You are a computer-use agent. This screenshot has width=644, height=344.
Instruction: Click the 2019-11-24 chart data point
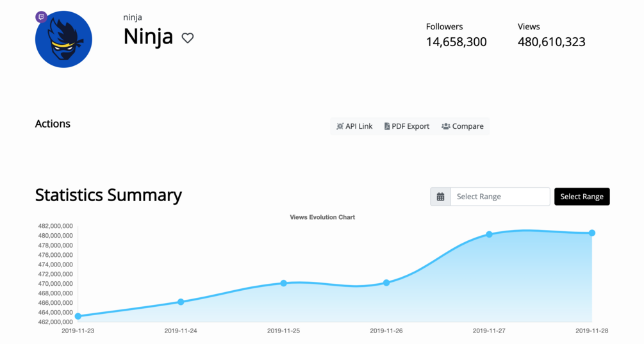pos(181,302)
